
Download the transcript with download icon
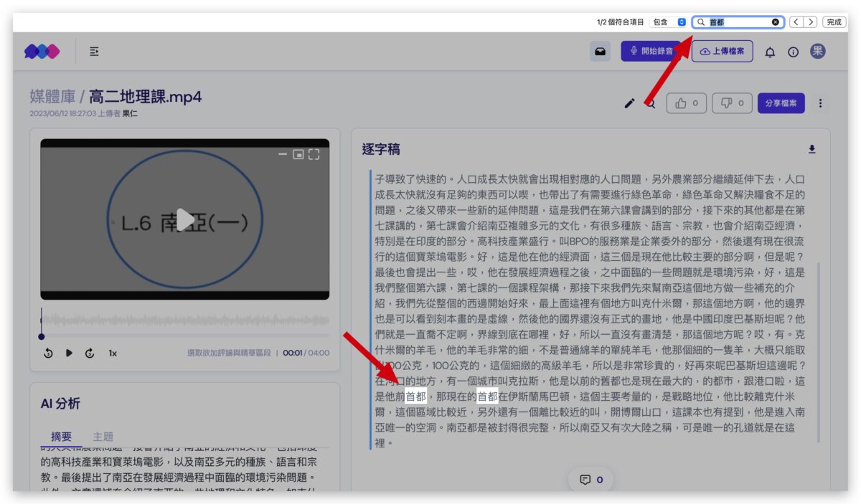tap(812, 149)
